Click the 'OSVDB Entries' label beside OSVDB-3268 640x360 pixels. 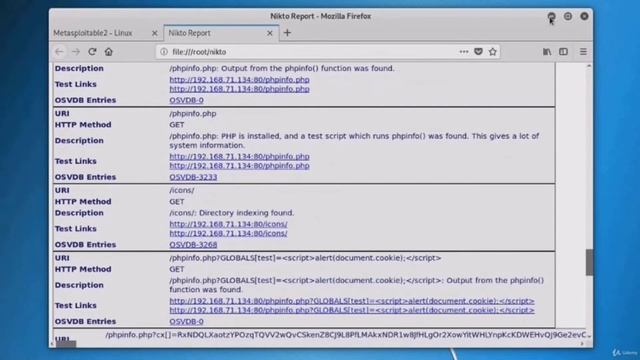(x=85, y=245)
